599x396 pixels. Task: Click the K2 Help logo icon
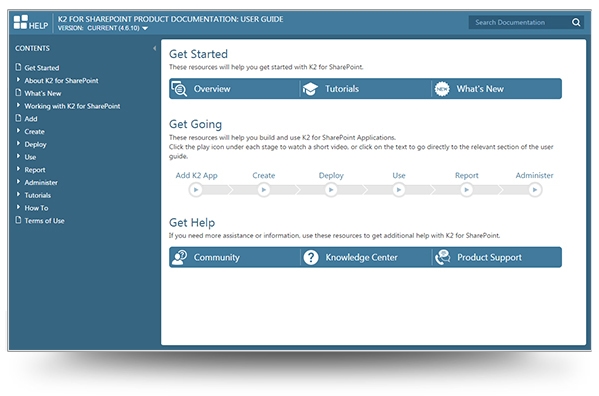click(21, 22)
